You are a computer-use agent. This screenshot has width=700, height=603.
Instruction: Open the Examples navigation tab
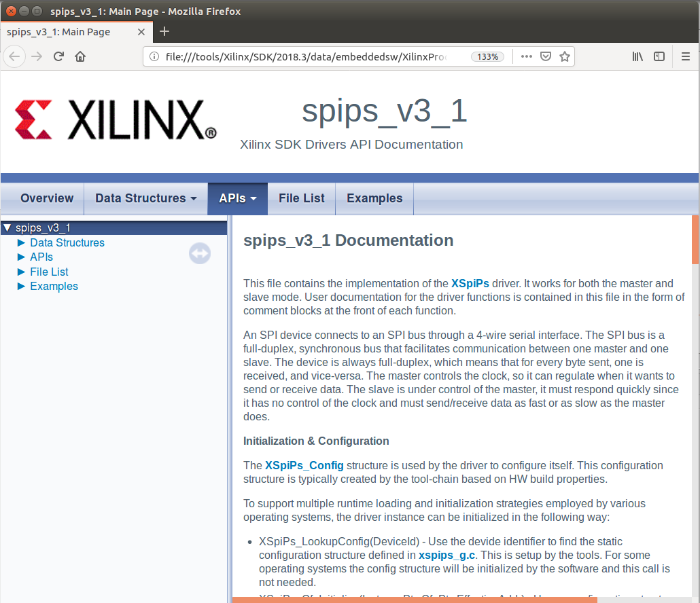(374, 198)
